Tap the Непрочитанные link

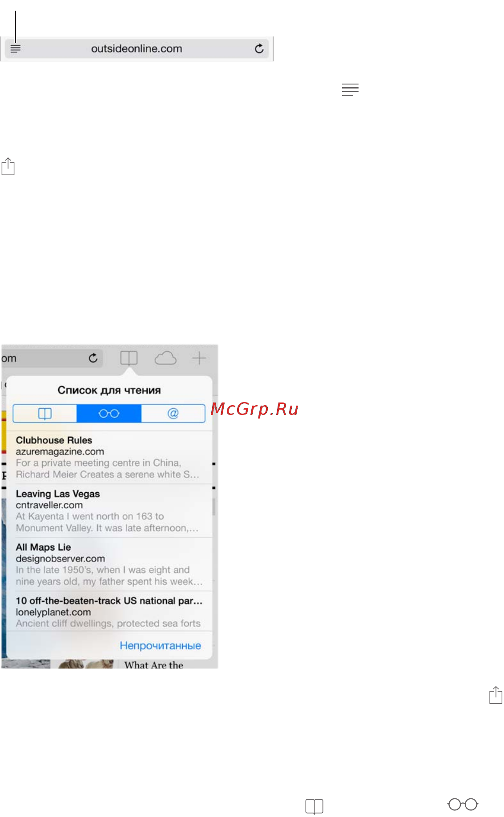point(160,645)
